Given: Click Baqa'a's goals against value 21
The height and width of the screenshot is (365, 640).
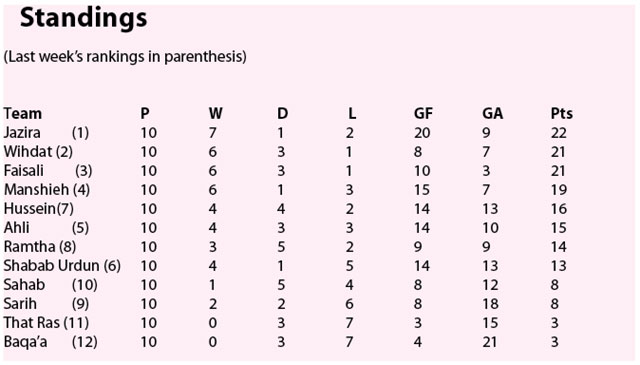Looking at the screenshot, I should click(489, 342).
